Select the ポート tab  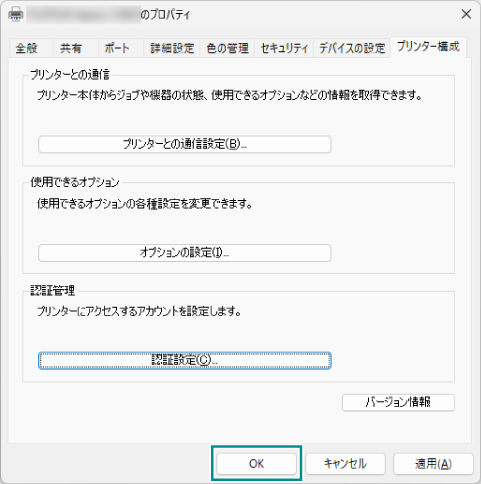pyautogui.click(x=117, y=48)
